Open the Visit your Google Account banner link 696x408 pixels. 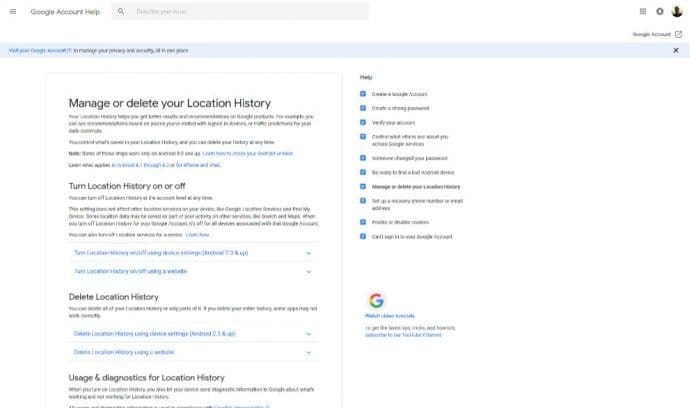point(40,51)
